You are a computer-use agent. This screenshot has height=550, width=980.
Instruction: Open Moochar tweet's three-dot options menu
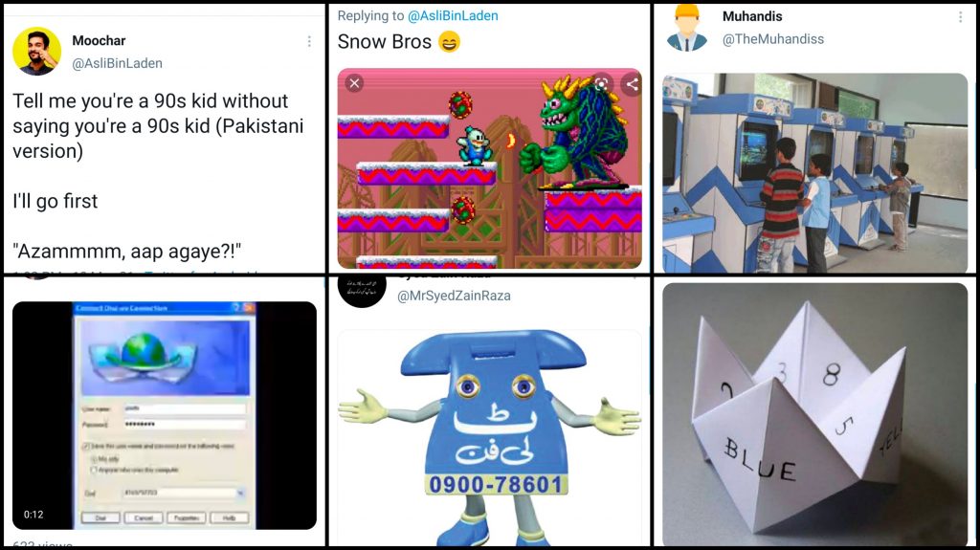click(x=309, y=41)
